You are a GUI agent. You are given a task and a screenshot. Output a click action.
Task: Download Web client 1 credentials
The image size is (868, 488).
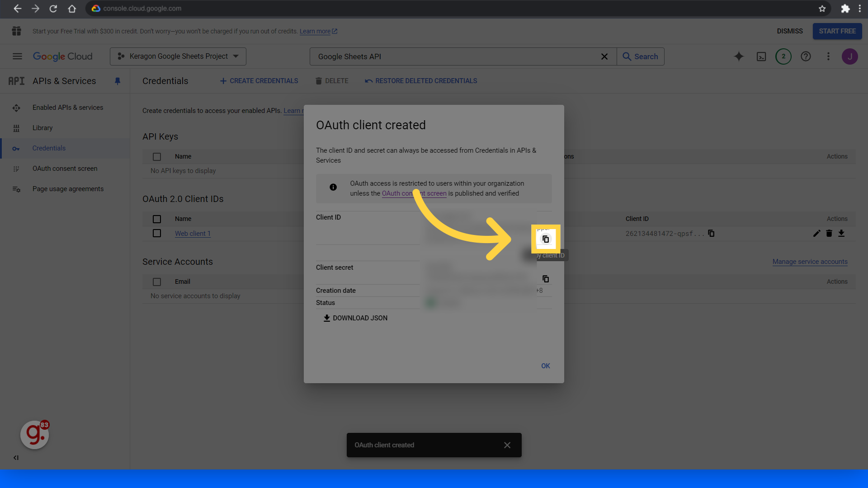click(x=841, y=233)
